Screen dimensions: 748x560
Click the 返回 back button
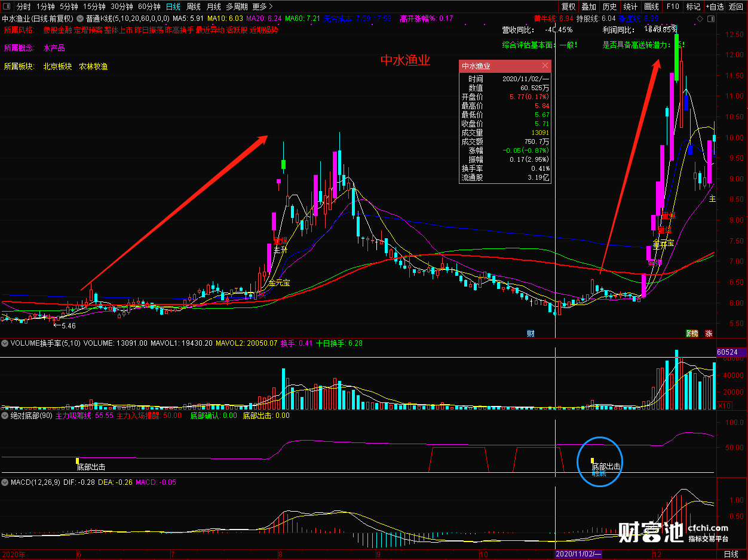736,7
